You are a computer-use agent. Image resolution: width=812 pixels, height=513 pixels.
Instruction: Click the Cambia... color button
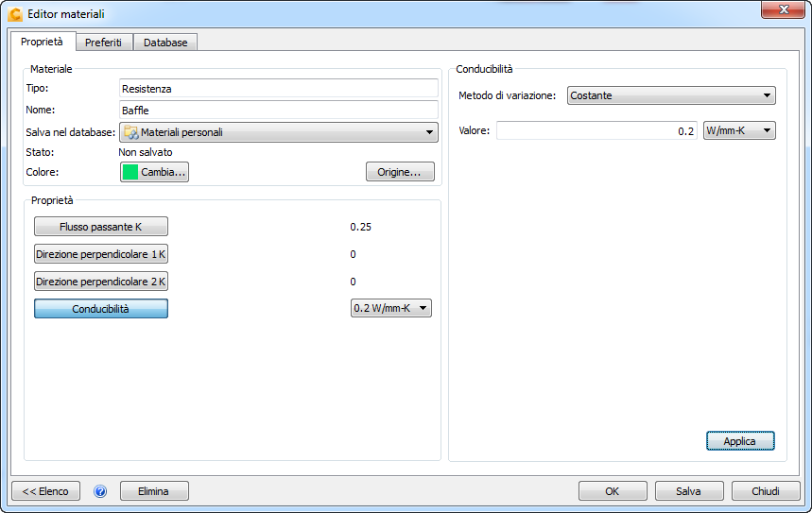coord(154,172)
